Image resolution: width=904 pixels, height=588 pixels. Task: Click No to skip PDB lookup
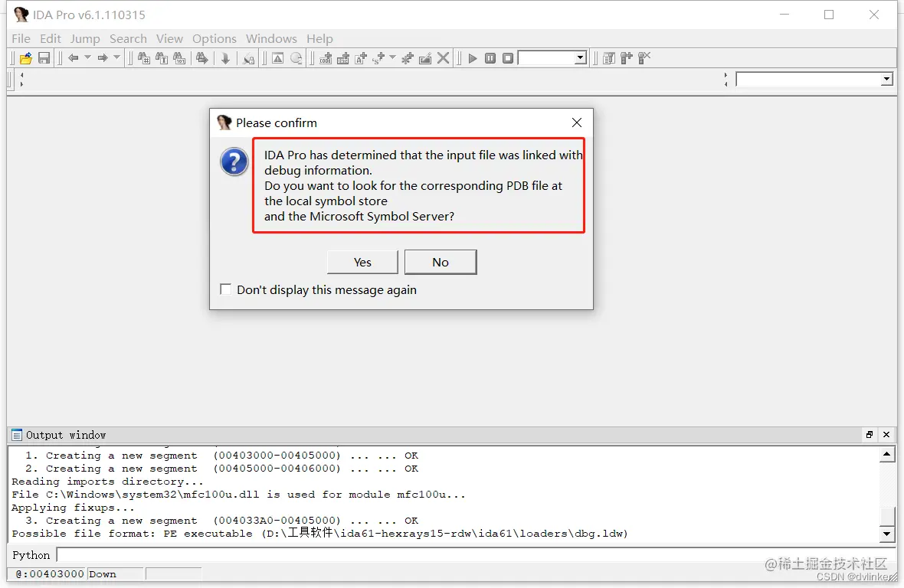tap(441, 262)
